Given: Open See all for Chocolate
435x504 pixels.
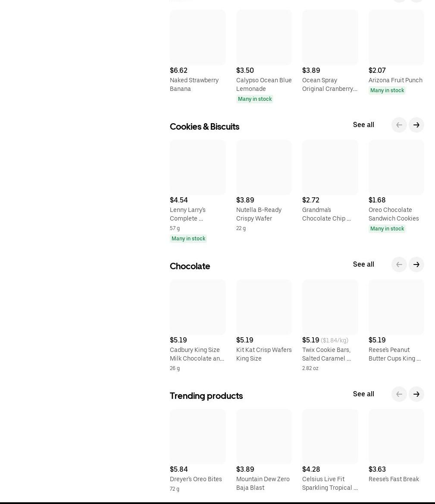Looking at the screenshot, I should point(363,264).
